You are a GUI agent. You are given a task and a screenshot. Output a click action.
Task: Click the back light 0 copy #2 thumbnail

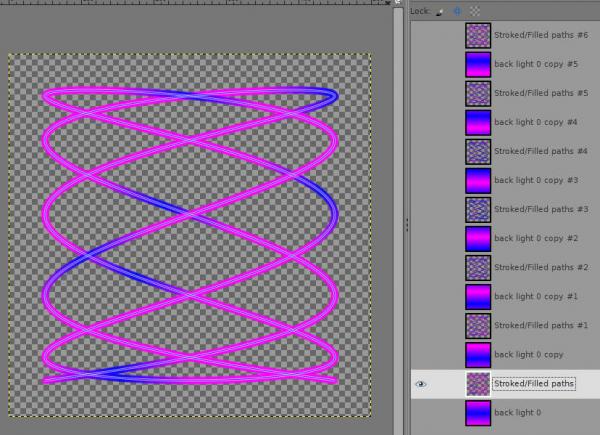(x=478, y=239)
